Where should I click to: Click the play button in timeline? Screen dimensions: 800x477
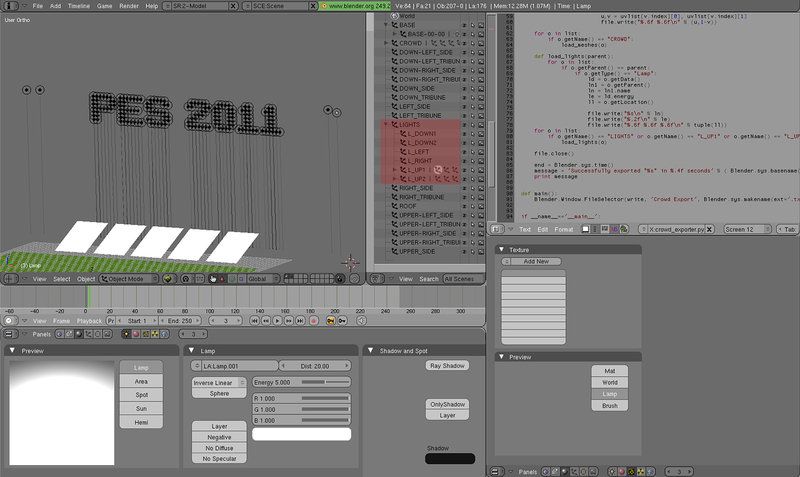277,320
